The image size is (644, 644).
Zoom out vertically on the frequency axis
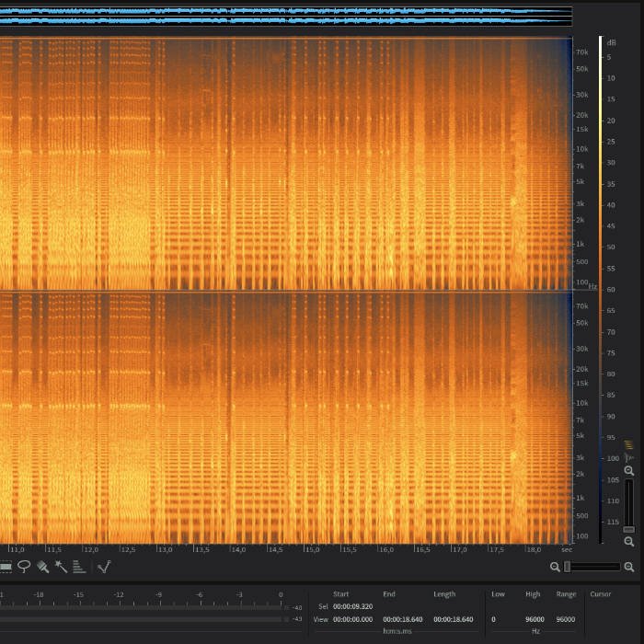[629, 542]
